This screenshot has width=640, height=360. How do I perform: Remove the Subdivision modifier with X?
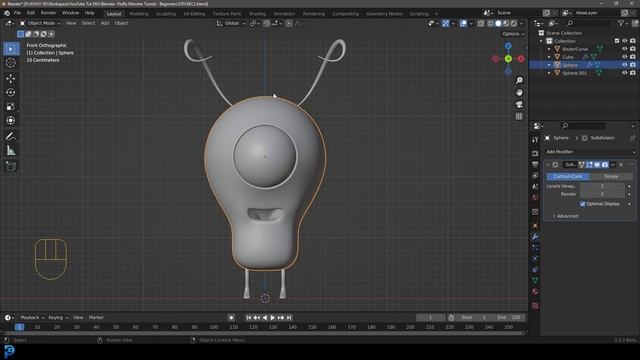(x=621, y=164)
